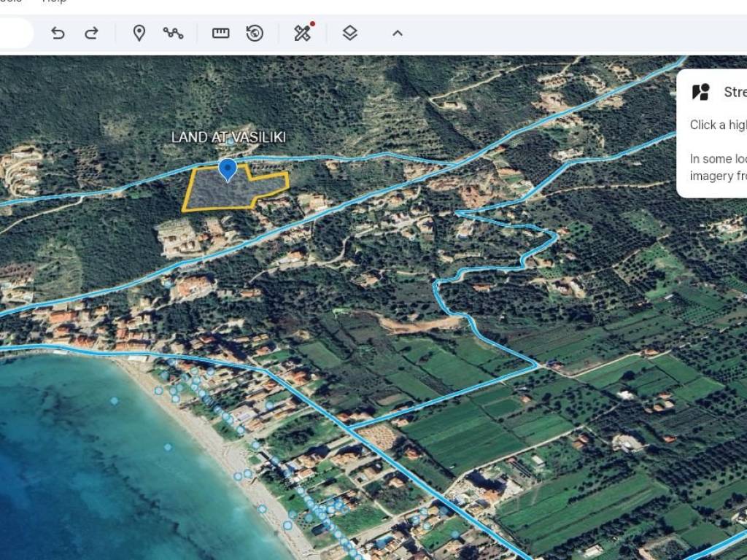This screenshot has height=560, width=747.
Task: Click the "Click a high..." text in Street View card
Action: point(718,125)
